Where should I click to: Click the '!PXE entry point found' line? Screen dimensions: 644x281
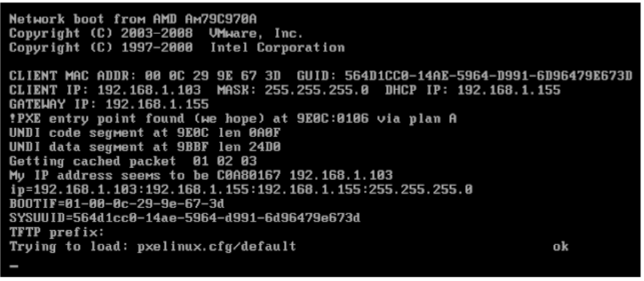(x=233, y=119)
